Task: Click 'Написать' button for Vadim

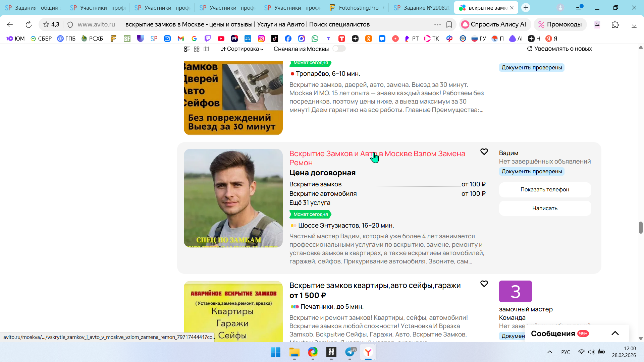Action: (x=545, y=208)
